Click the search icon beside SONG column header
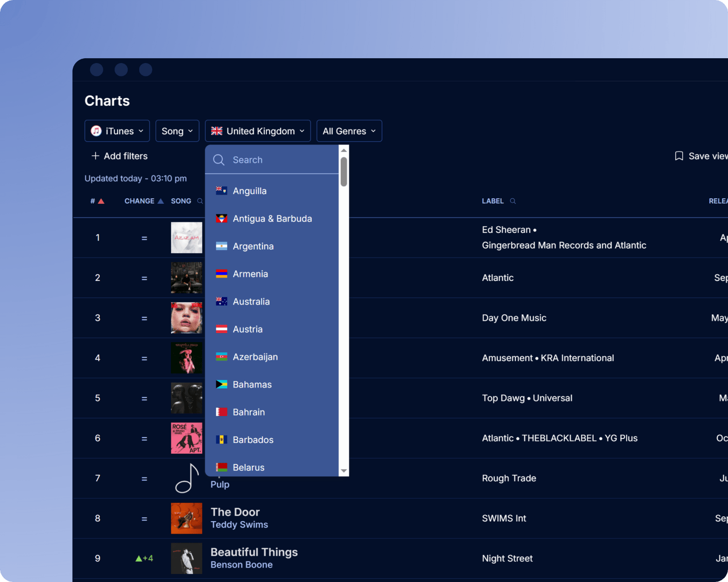The width and height of the screenshot is (728, 582). (200, 201)
